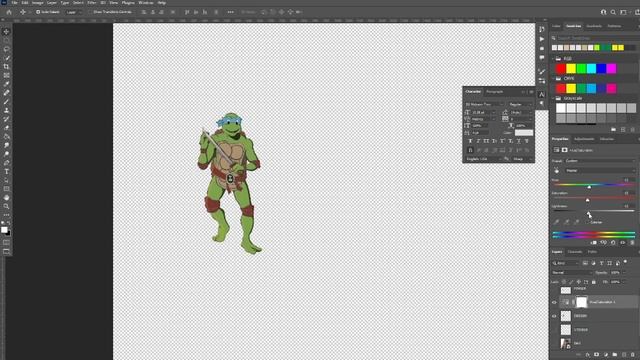Collapse the CMYK swatch group

pos(553,78)
